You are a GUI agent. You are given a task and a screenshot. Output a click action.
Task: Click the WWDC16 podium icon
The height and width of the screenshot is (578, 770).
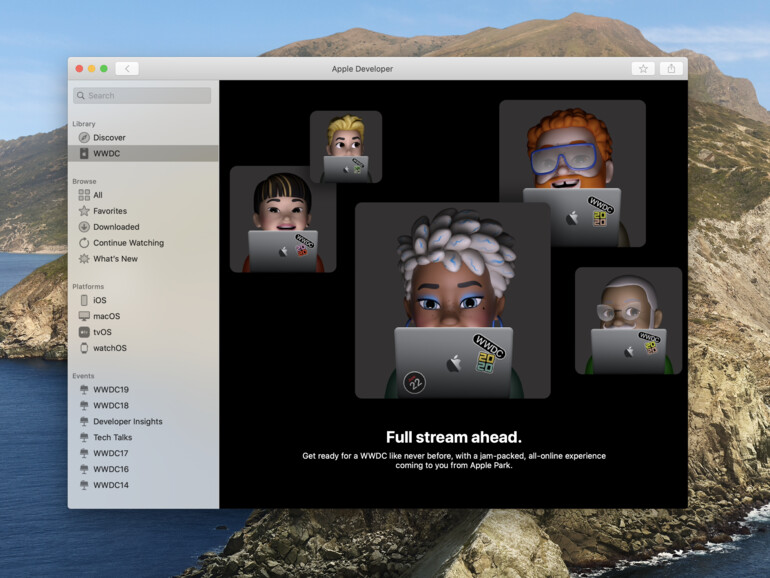[84, 469]
